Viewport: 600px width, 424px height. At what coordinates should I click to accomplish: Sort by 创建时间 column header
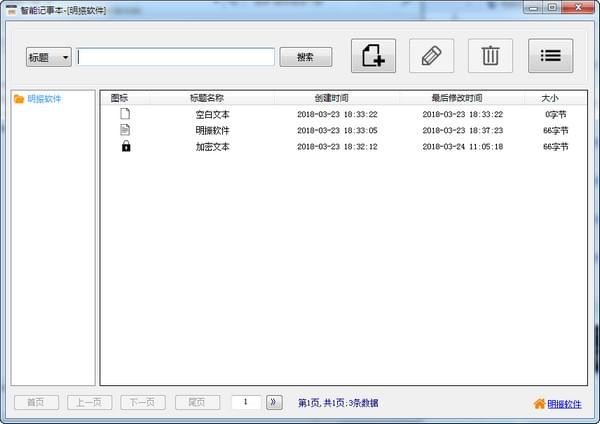[331, 98]
